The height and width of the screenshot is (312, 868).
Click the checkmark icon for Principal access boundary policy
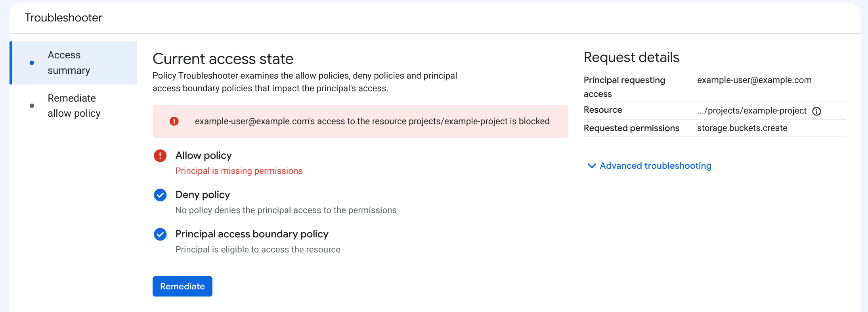(160, 234)
